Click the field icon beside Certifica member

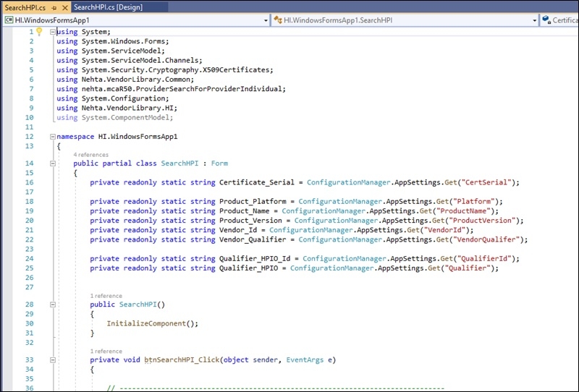pos(546,20)
